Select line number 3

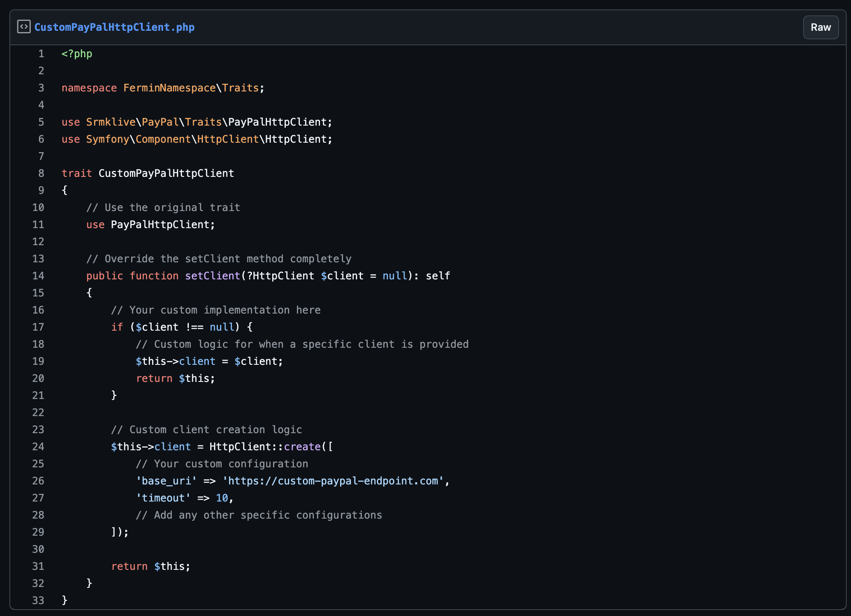pos(41,88)
